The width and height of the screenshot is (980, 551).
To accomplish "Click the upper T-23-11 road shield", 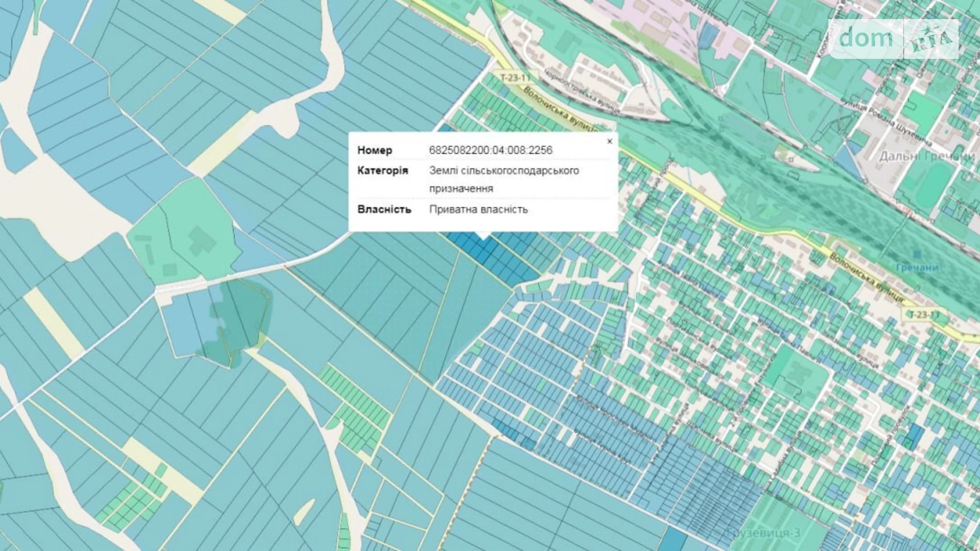I will (515, 78).
